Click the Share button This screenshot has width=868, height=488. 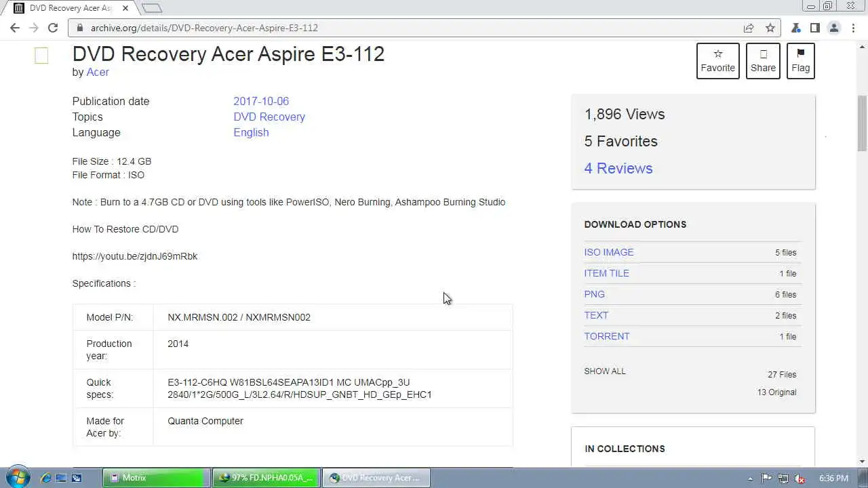pos(763,61)
